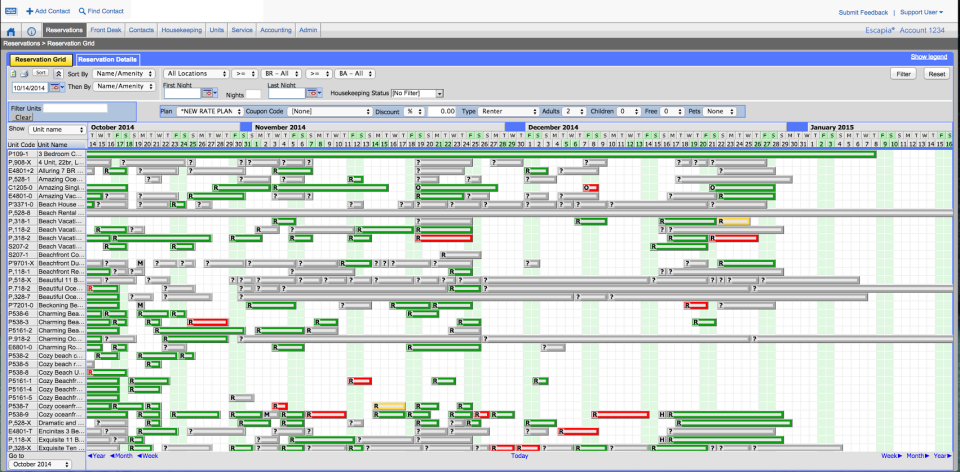Jump back a year with the Year link
The image size is (960, 472).
(x=97, y=456)
